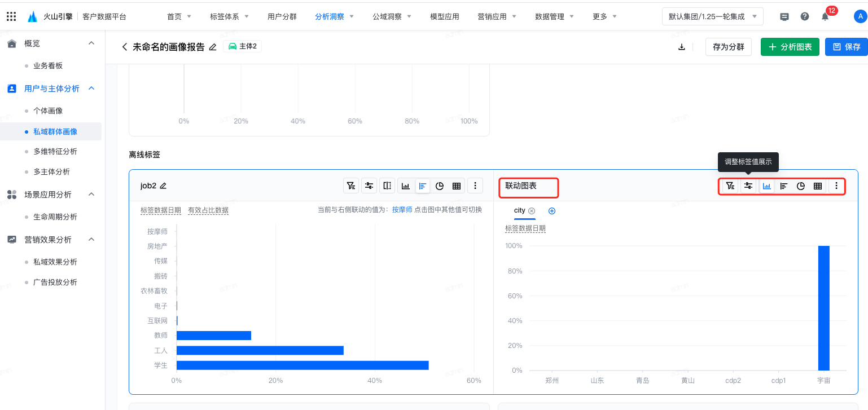Switch the job2 chart to vertical bar chart
The image size is (868, 410).
tap(405, 186)
